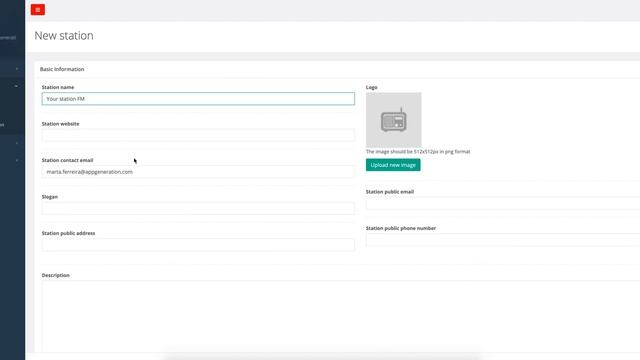640x360 pixels.
Task: Click inside the Description text area
Action: tap(341, 316)
